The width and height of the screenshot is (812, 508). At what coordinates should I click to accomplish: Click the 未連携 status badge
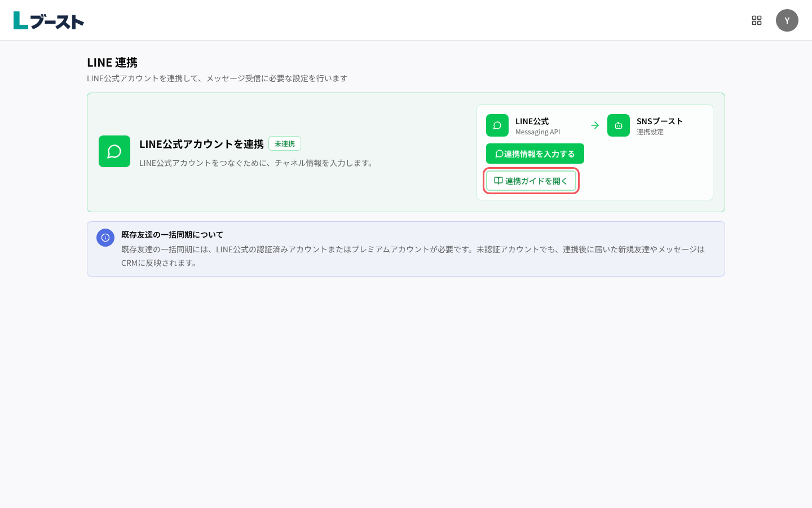[285, 143]
